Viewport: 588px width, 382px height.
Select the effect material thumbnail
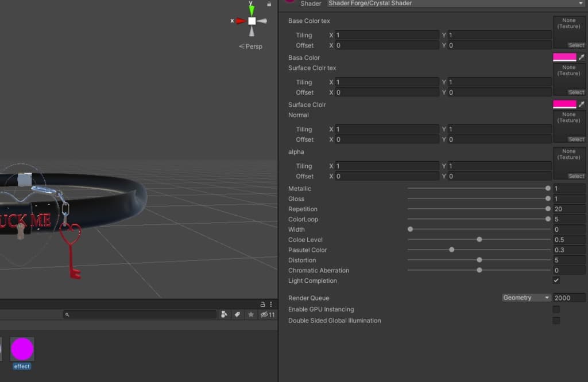tap(22, 349)
